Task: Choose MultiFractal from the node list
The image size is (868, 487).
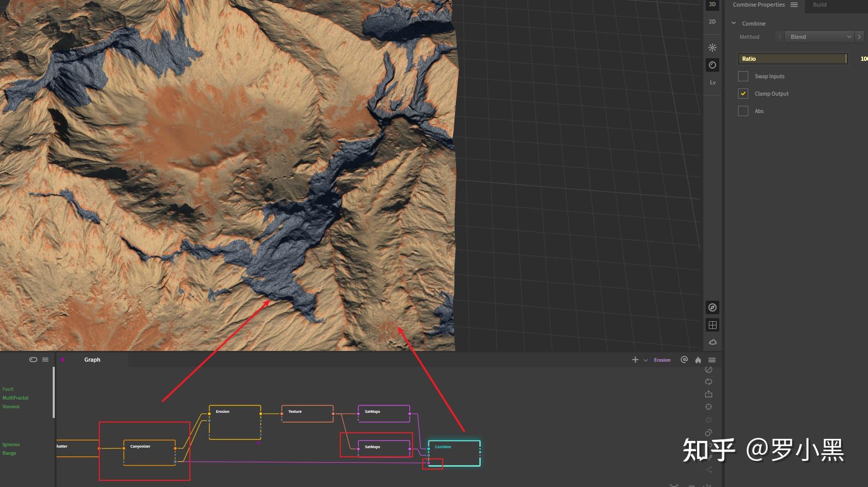Action: point(15,397)
